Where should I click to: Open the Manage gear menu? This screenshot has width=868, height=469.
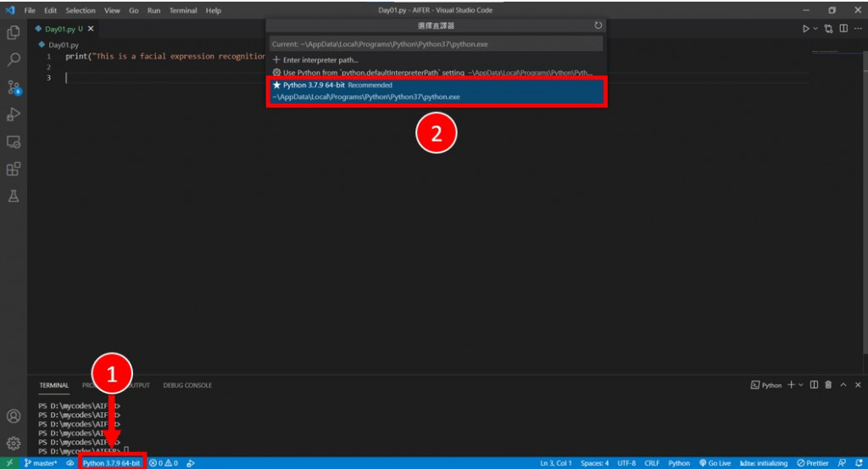(14, 444)
